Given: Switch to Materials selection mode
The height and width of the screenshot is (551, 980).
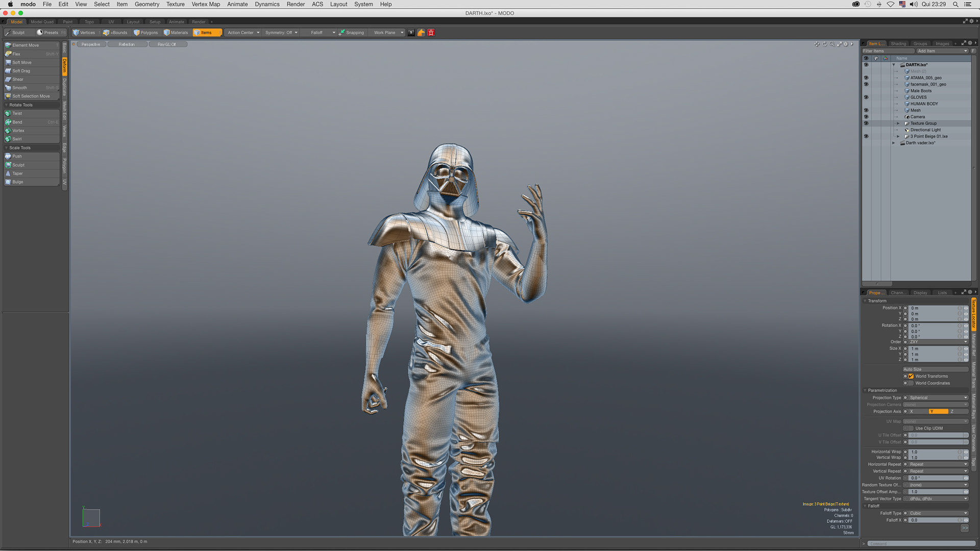Looking at the screenshot, I should (176, 33).
